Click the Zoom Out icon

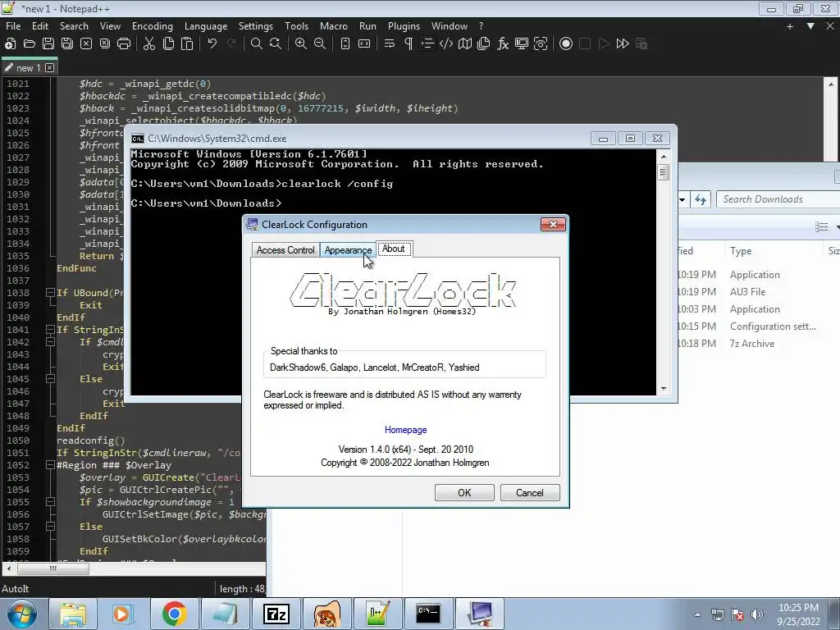click(320, 44)
